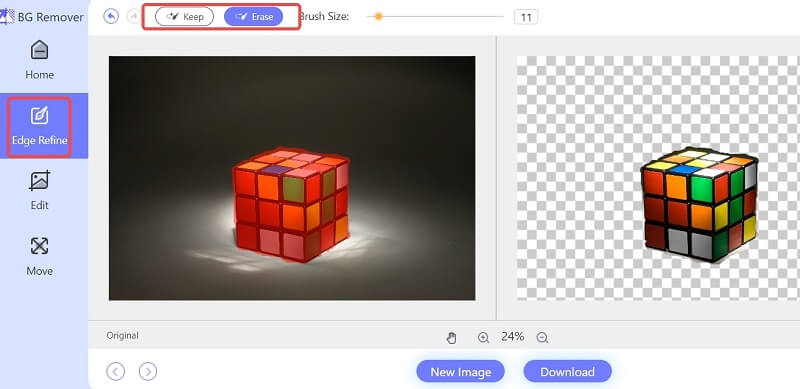Click the undo arrow icon

click(x=111, y=16)
